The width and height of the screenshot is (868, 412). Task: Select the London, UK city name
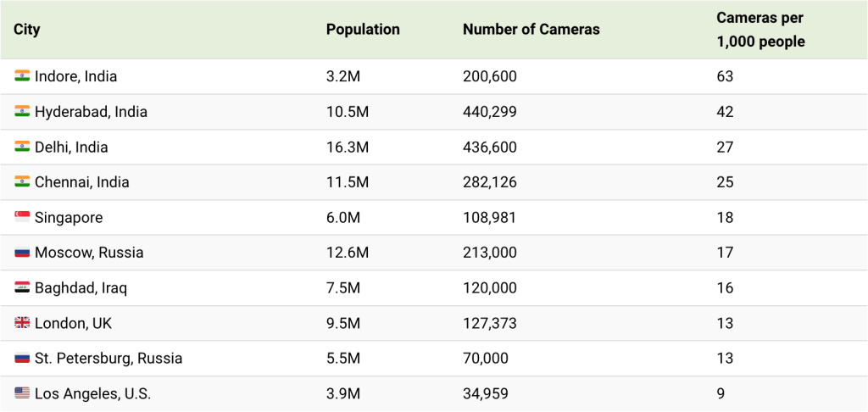pos(73,323)
